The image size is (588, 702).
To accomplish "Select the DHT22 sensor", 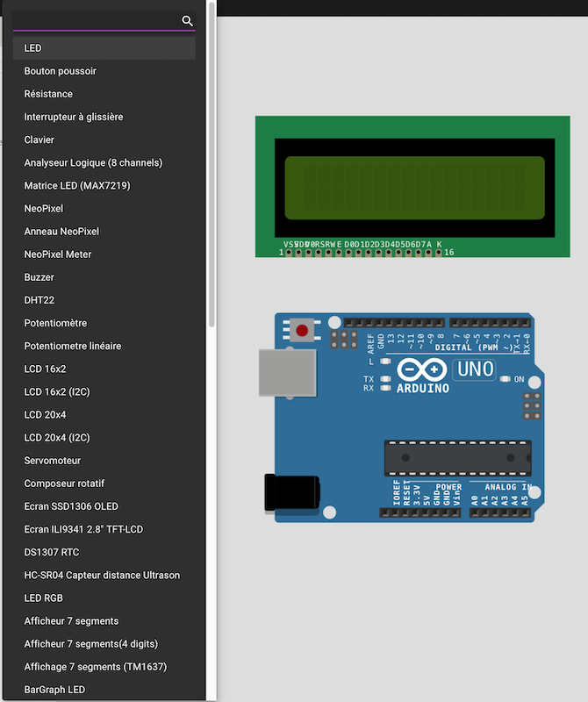I will click(104, 300).
